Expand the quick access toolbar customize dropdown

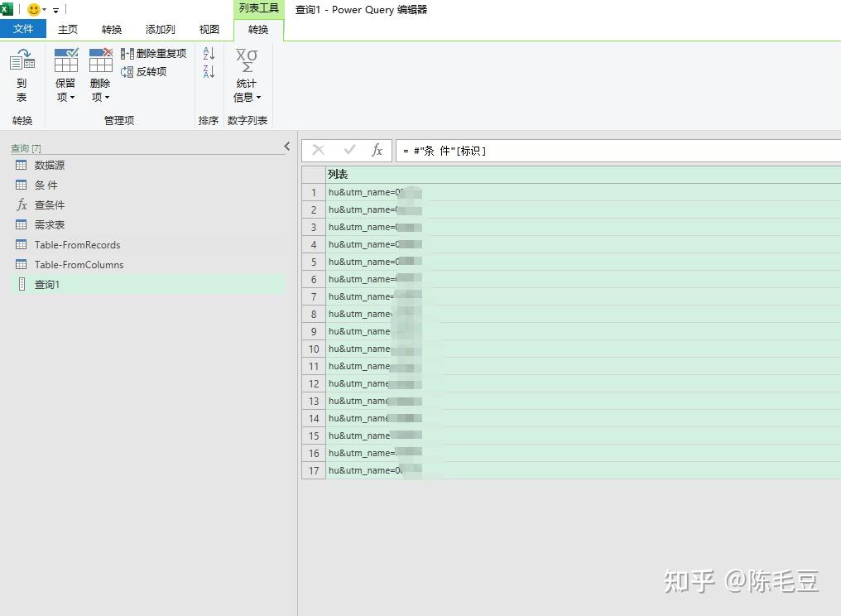[55, 9]
